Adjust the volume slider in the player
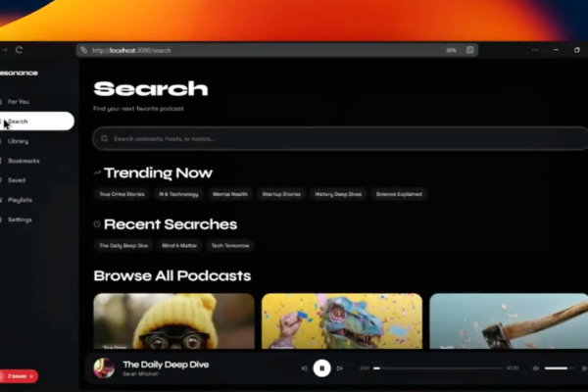588x392 pixels. 559,368
